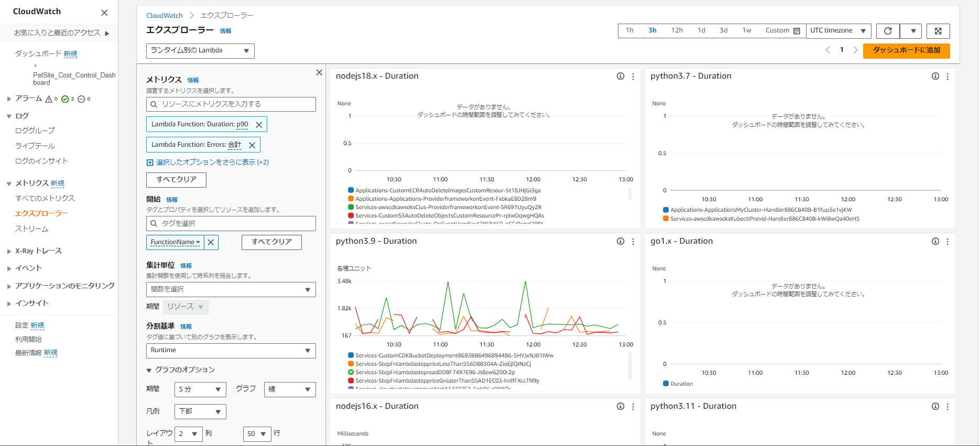Viewport: 980px width, 446px height.
Task: Click the info icon on the go1.x Duration graph
Action: (935, 241)
